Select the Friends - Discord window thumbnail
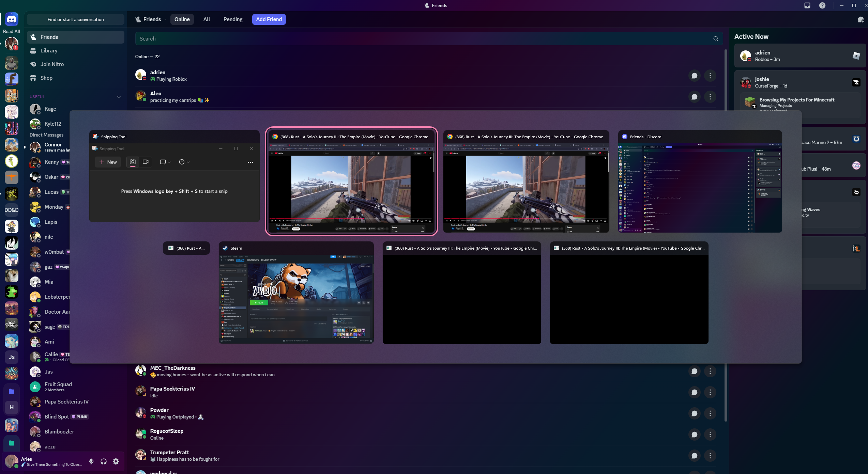Viewport: 868px width, 474px height. [700, 181]
